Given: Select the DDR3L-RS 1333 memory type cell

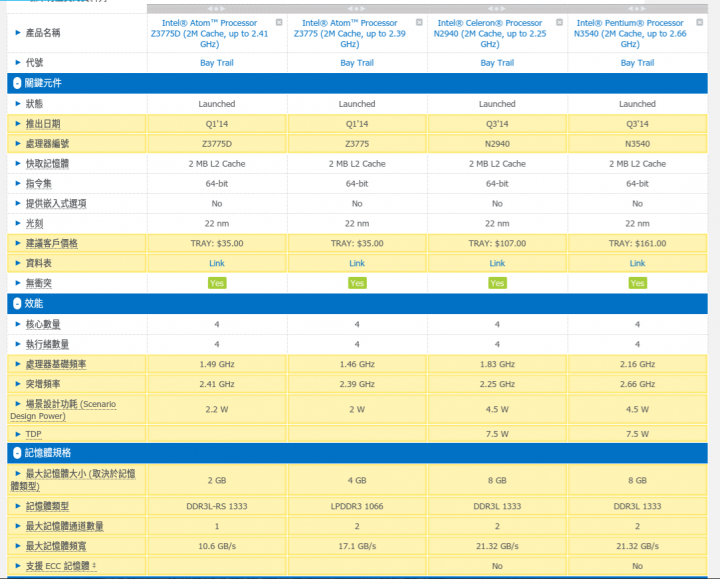Looking at the screenshot, I should [x=217, y=506].
